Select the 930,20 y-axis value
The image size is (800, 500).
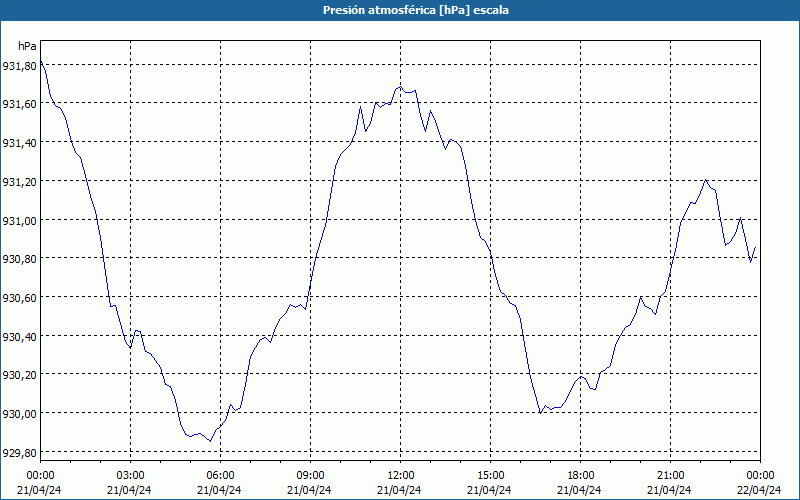[19, 375]
